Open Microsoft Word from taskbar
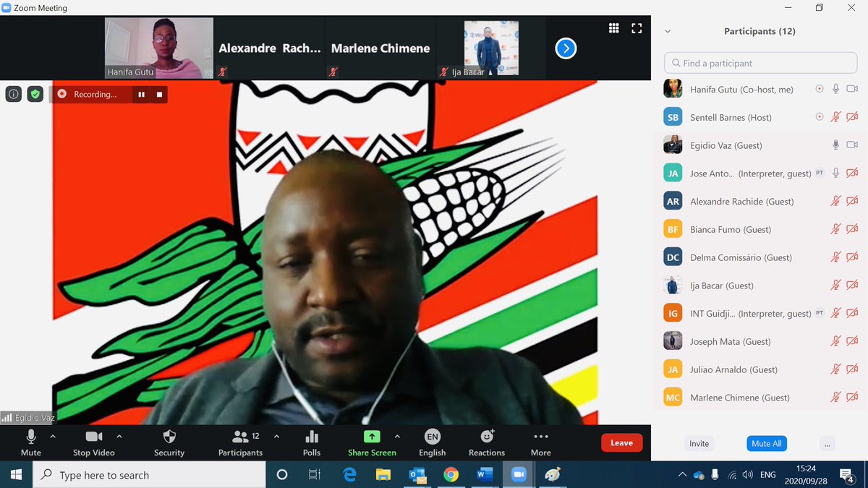The image size is (868, 488). [485, 475]
